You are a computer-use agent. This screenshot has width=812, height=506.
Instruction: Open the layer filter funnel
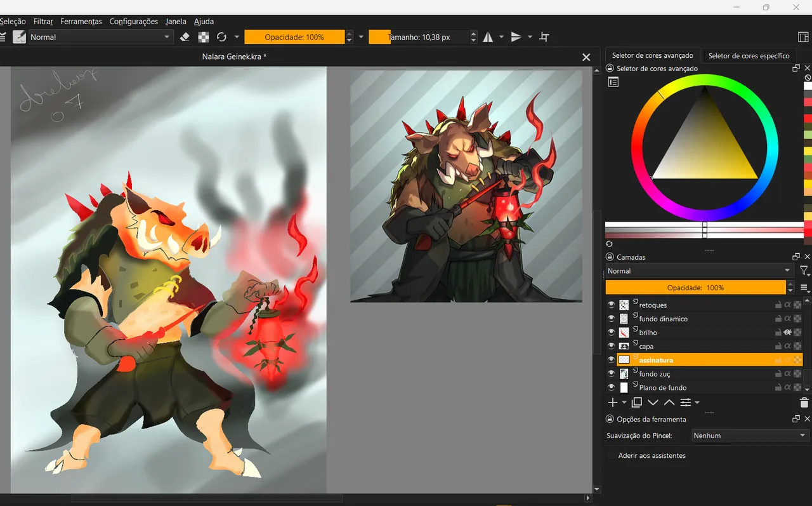tap(804, 271)
